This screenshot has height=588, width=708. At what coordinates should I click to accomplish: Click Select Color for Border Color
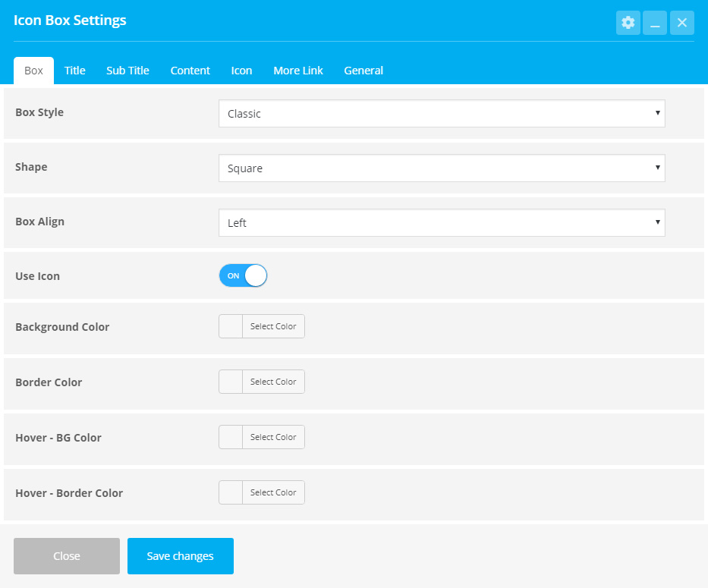(x=273, y=382)
